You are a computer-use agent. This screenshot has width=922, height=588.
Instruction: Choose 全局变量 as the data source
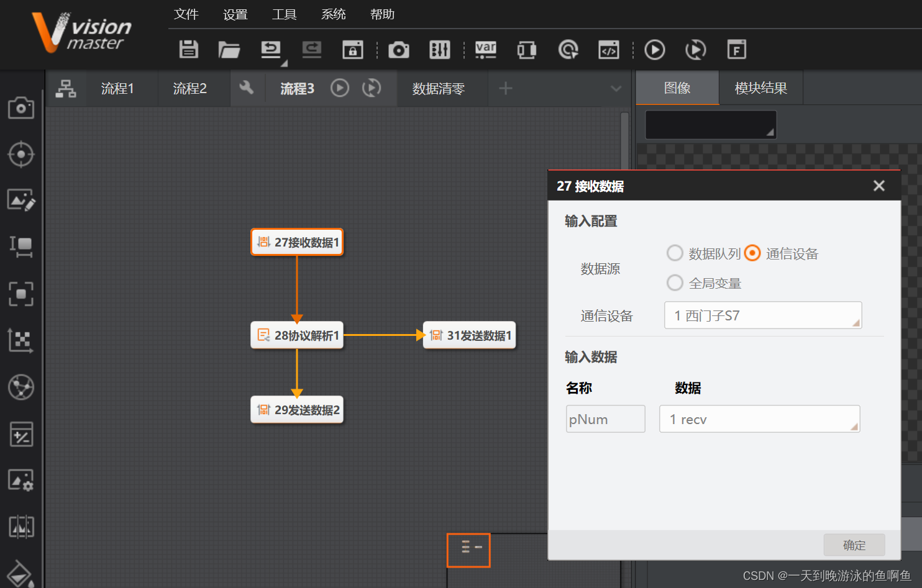[675, 283]
